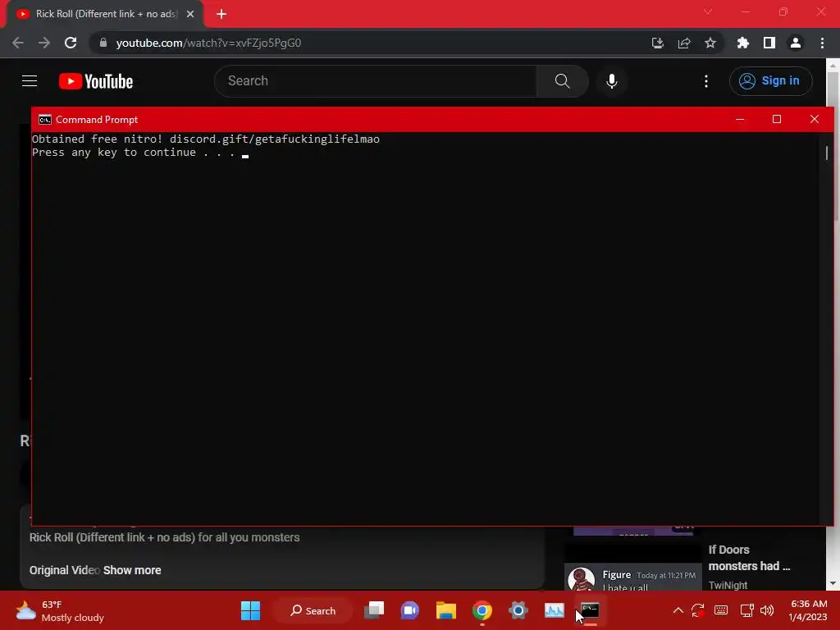Viewport: 840px width, 630px height.
Task: Click the touch keyboard tray icon
Action: pyautogui.click(x=721, y=610)
